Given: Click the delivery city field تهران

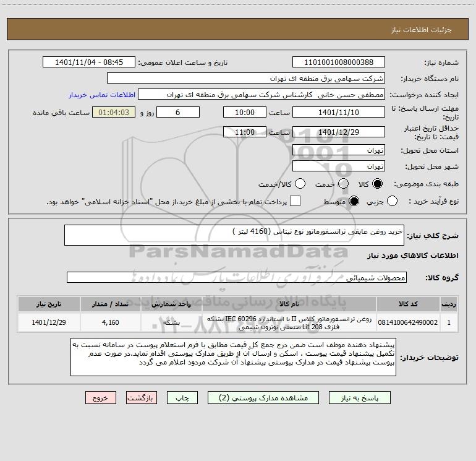Looking at the screenshot, I should (339, 166).
